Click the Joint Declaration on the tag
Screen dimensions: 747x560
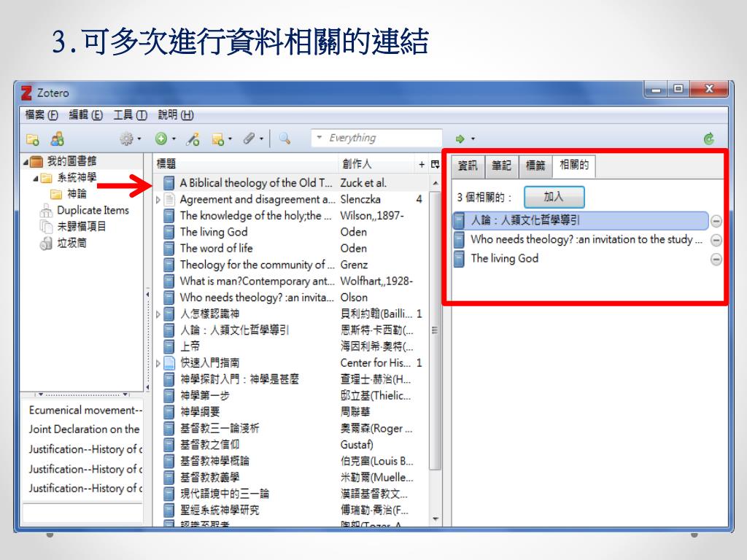tap(85, 429)
